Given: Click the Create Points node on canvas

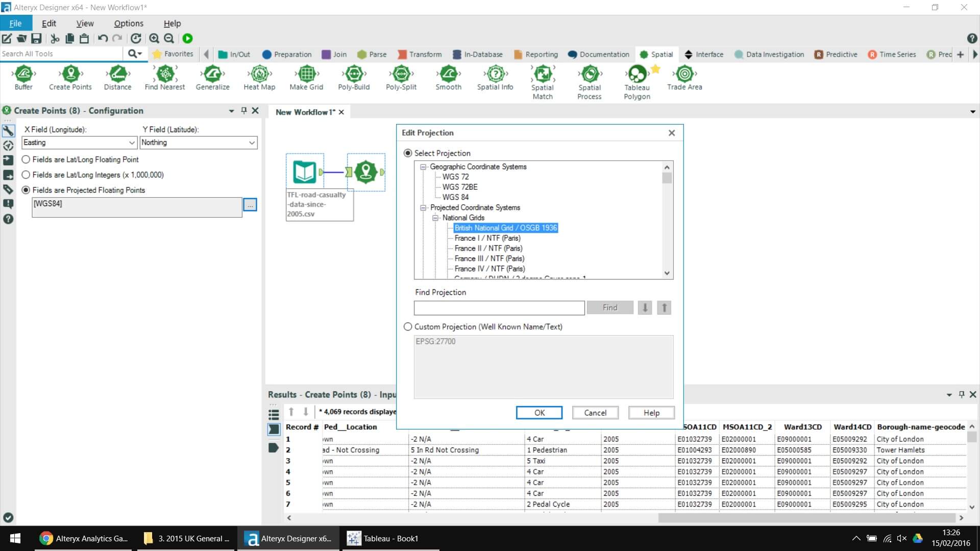Looking at the screenshot, I should pyautogui.click(x=365, y=172).
